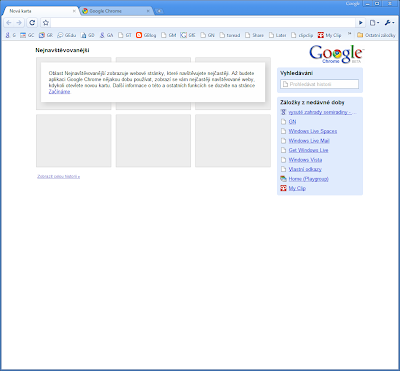The height and width of the screenshot is (371, 400).
Task: Close the Google Chrome tab
Action: (148, 11)
